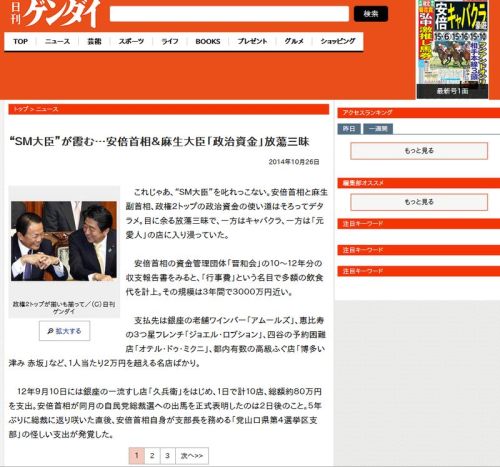Open the 芸能 menu item

point(94,41)
